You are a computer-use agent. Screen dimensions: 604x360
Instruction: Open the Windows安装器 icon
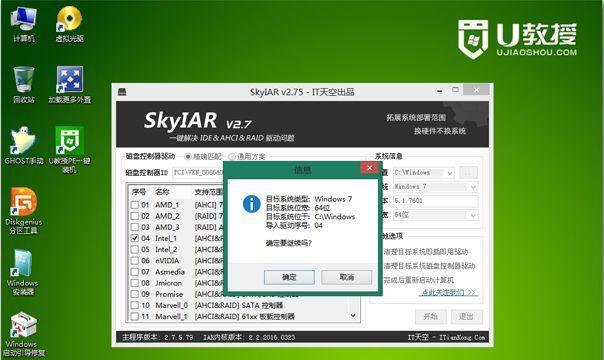(23, 272)
